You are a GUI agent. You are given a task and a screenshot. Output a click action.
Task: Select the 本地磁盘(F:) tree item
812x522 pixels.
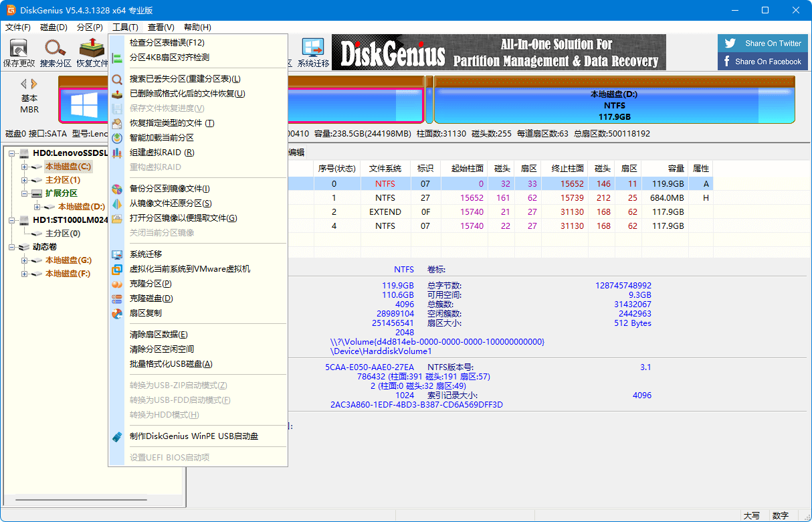68,274
